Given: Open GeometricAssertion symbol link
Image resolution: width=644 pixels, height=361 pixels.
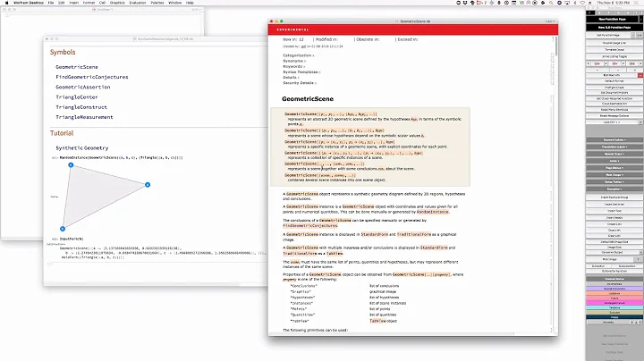Looking at the screenshot, I should pos(83,87).
